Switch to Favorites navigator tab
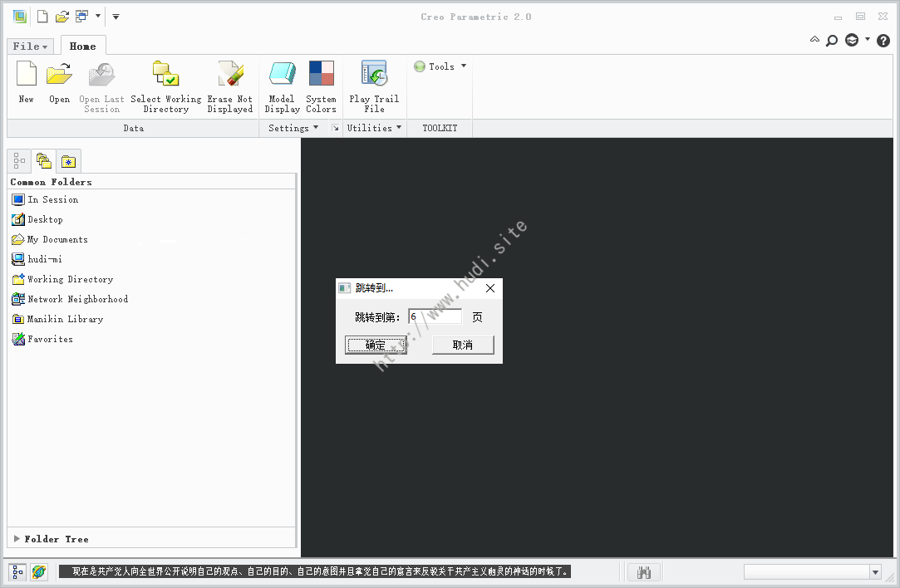 [x=68, y=162]
